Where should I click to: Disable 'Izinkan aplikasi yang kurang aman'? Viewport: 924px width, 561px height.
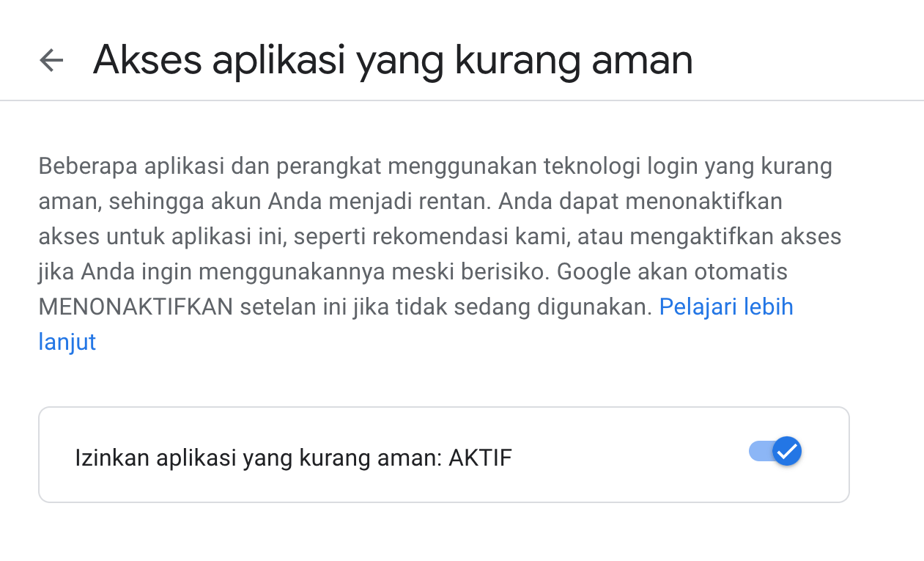775,451
